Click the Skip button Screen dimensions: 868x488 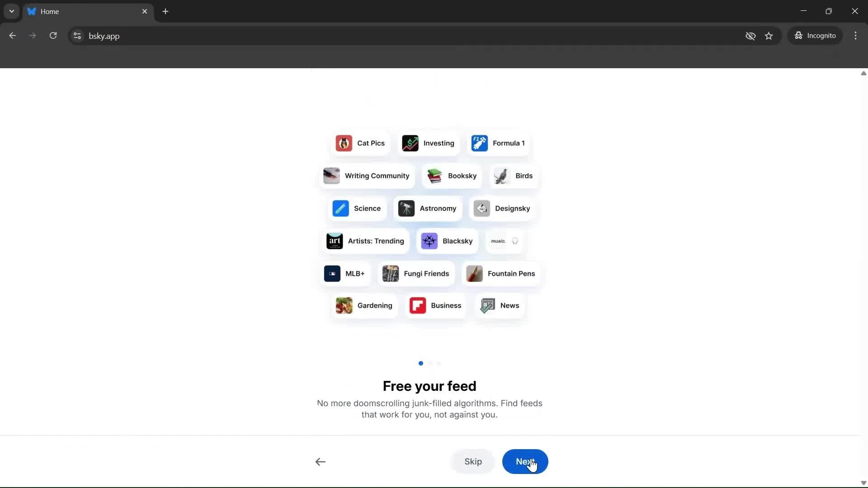473,461
